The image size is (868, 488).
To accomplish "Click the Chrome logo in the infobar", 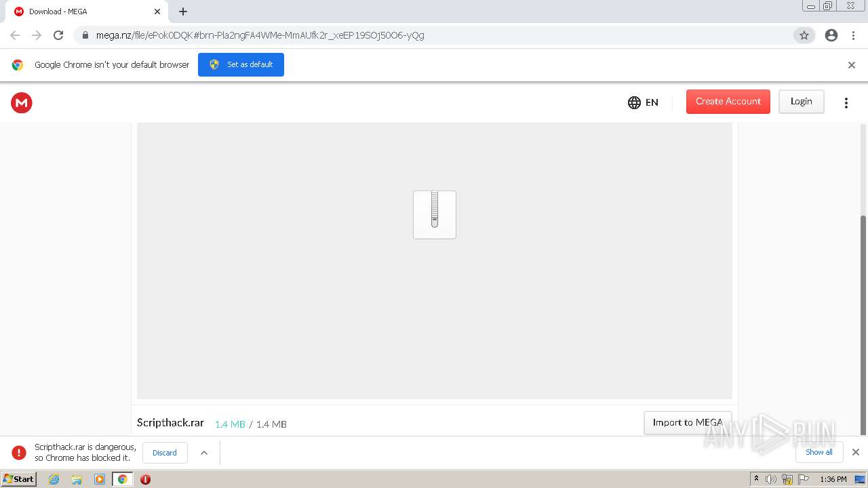I will pyautogui.click(x=18, y=65).
